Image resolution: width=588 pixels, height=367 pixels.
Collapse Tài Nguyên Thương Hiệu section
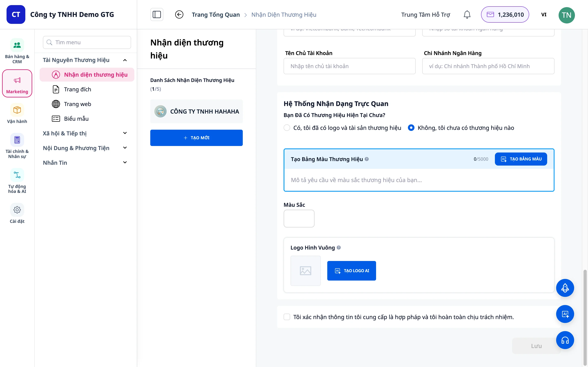(x=125, y=60)
